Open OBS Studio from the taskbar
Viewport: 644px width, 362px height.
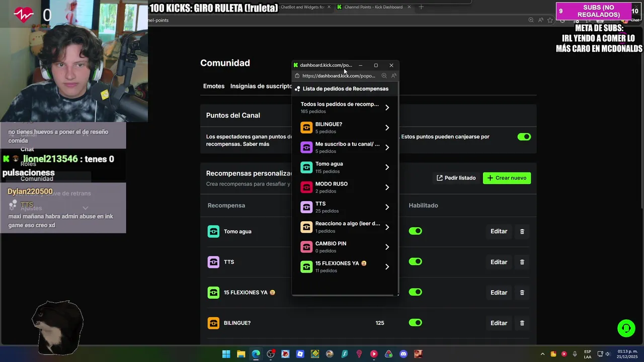click(x=271, y=354)
